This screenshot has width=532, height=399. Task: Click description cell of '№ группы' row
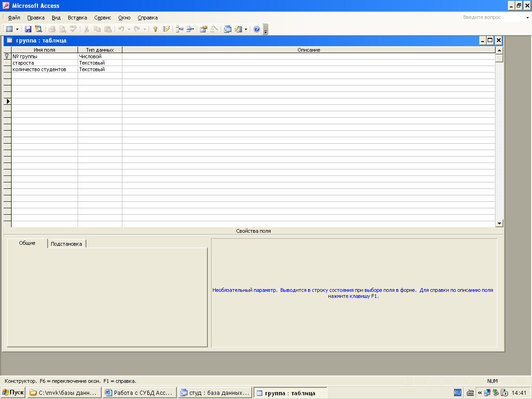(x=309, y=56)
